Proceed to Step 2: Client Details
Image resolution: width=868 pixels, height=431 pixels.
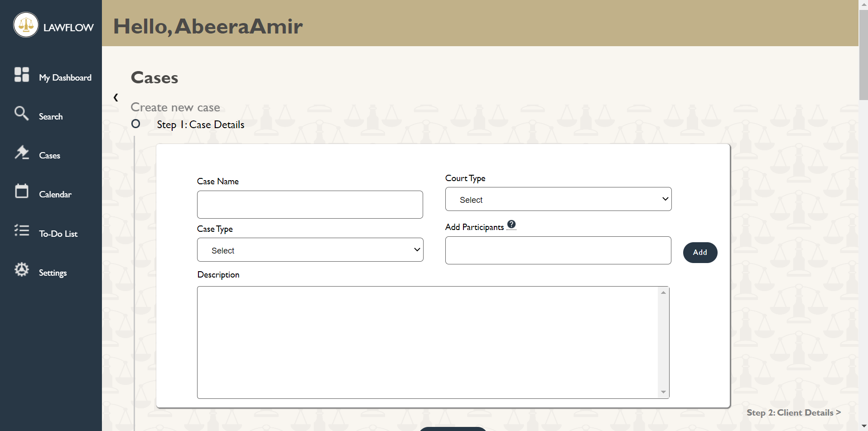(x=793, y=412)
